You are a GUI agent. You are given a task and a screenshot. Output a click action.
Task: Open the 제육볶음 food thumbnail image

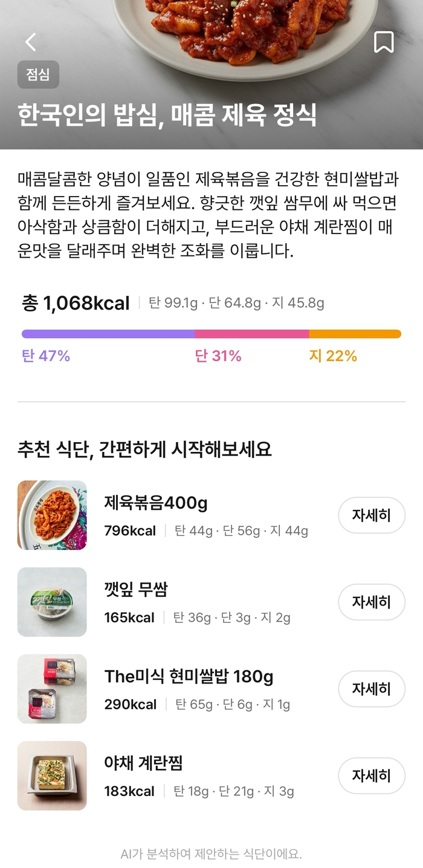tap(52, 515)
